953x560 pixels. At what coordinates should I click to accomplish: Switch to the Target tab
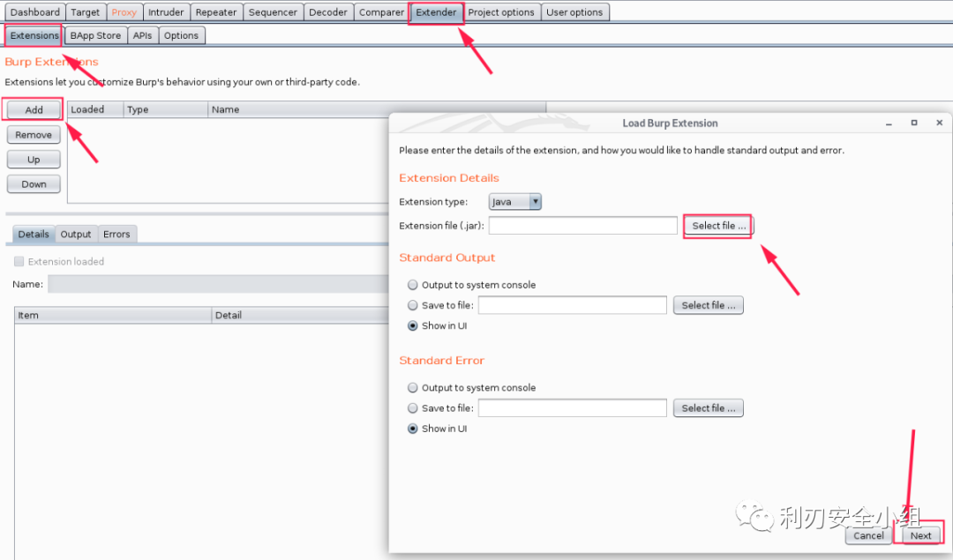click(x=85, y=12)
